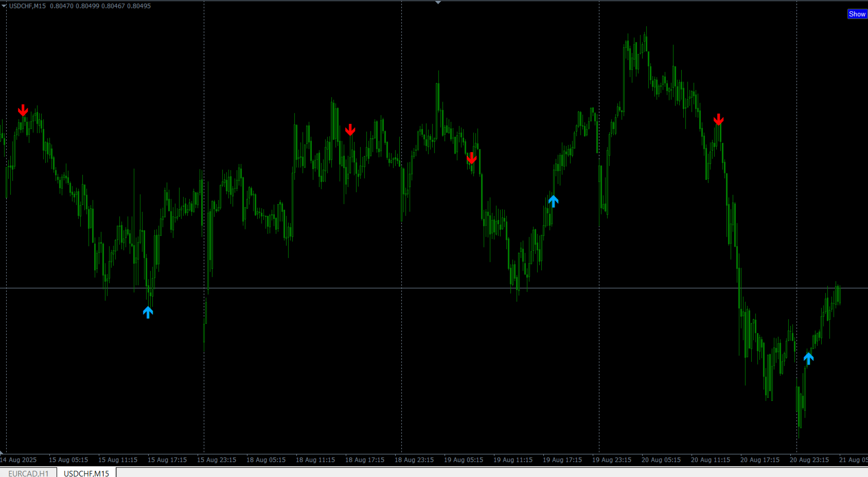Select the red down arrow above 19 Aug 05:15
Image resolution: width=868 pixels, height=477 pixels.
(x=471, y=158)
